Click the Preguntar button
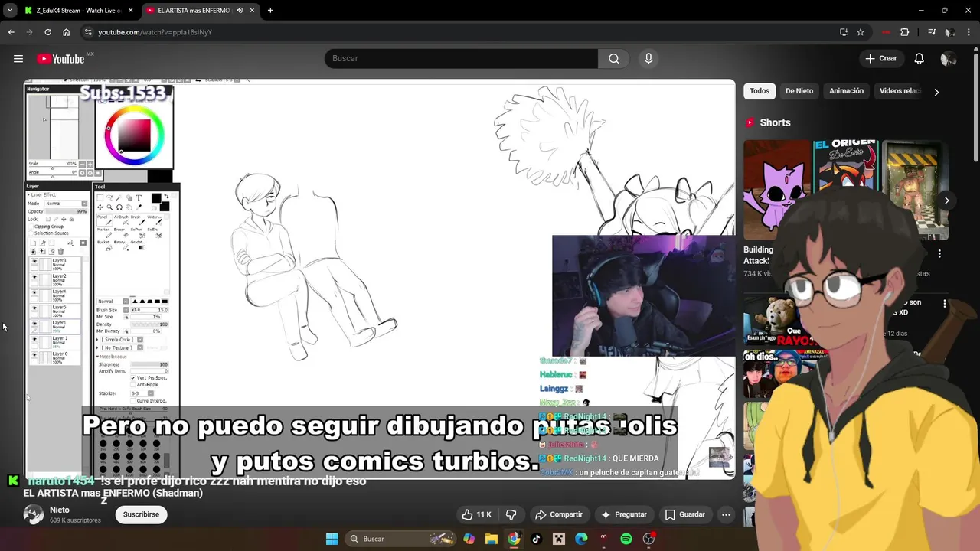This screenshot has height=551, width=980. tap(625, 514)
